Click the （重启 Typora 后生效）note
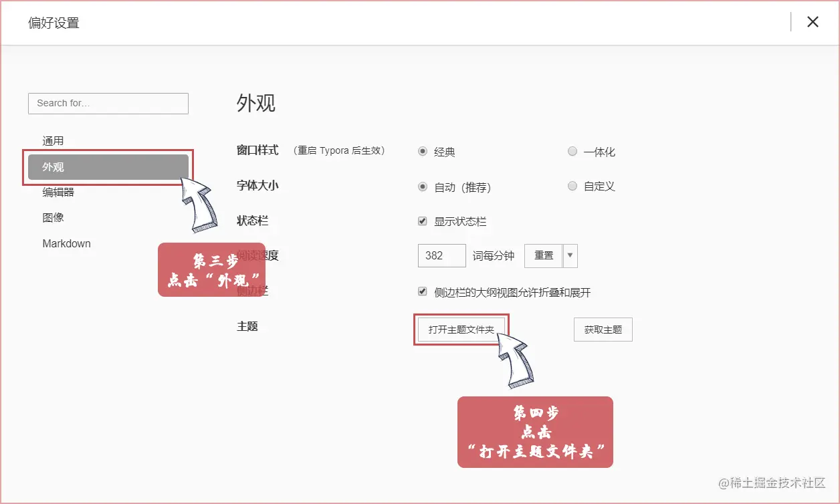The height and width of the screenshot is (504, 840). coord(339,151)
